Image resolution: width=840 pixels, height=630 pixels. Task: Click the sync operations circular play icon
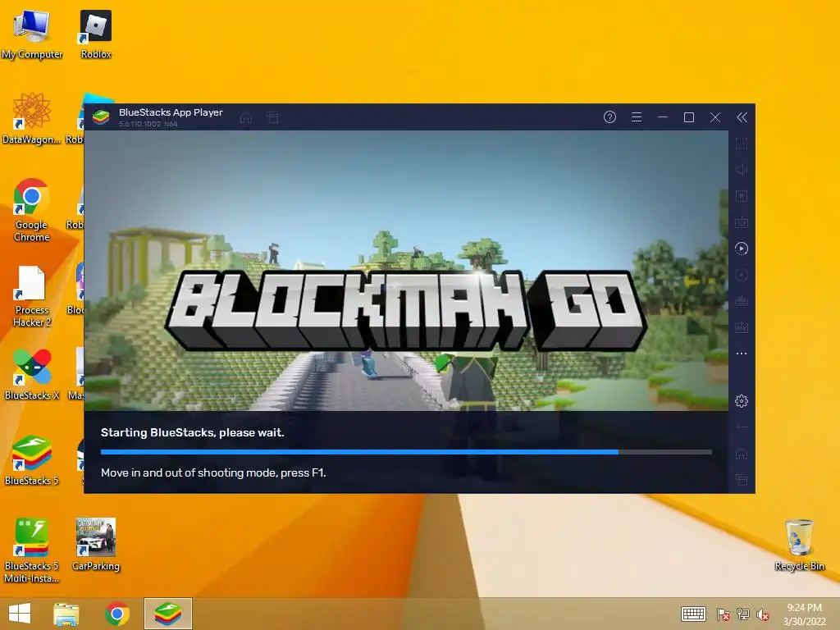point(742,249)
